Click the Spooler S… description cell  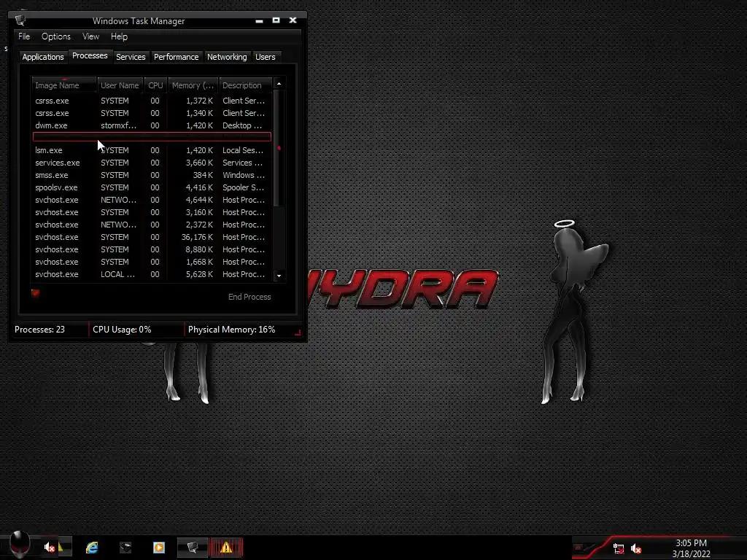coord(243,187)
